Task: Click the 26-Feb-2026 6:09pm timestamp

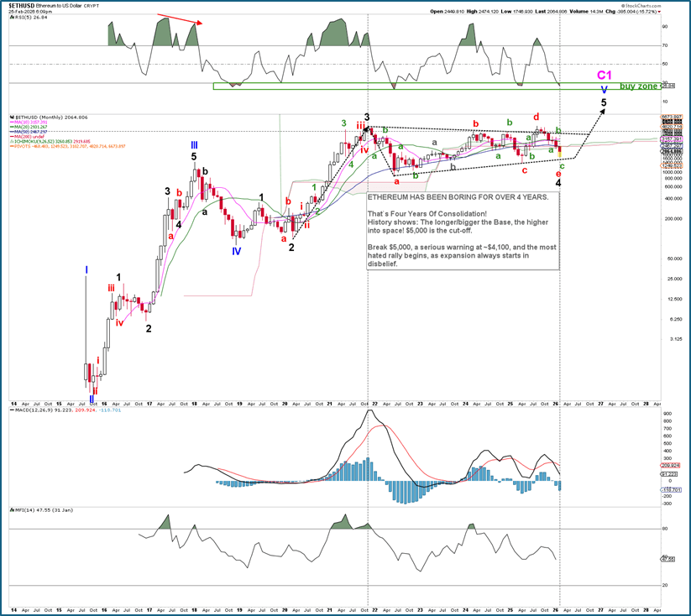Action: coord(30,12)
